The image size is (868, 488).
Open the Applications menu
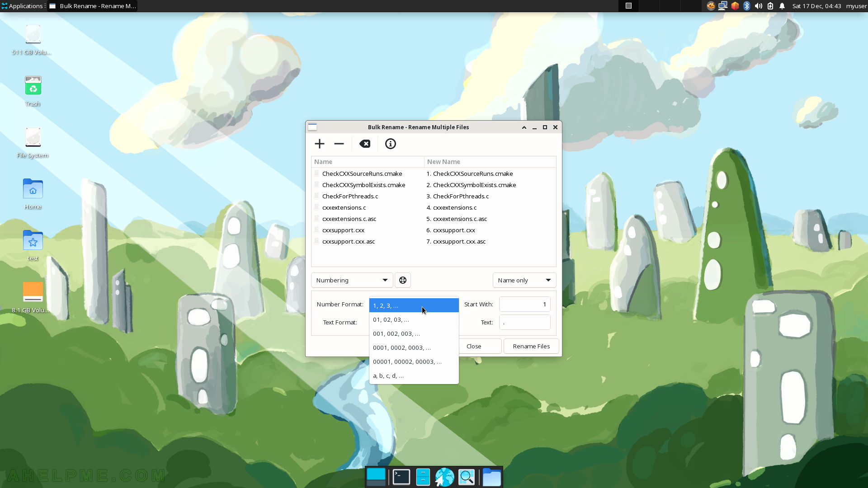[x=23, y=6]
